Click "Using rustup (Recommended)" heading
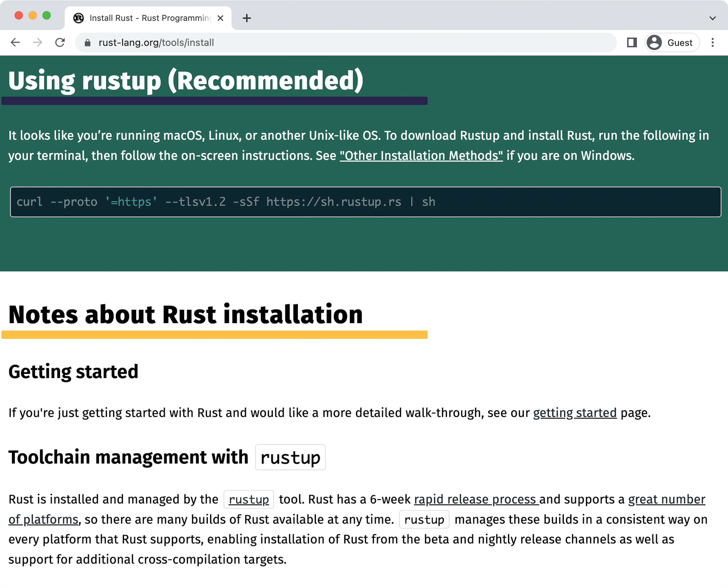Viewport: 728px width, 588px height. [x=186, y=81]
